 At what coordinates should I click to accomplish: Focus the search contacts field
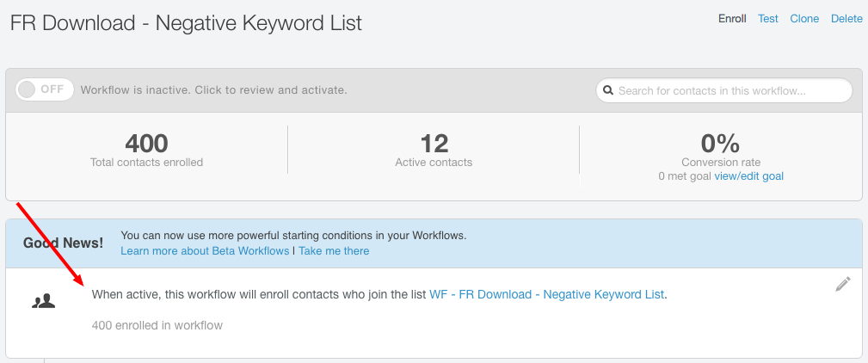724,91
